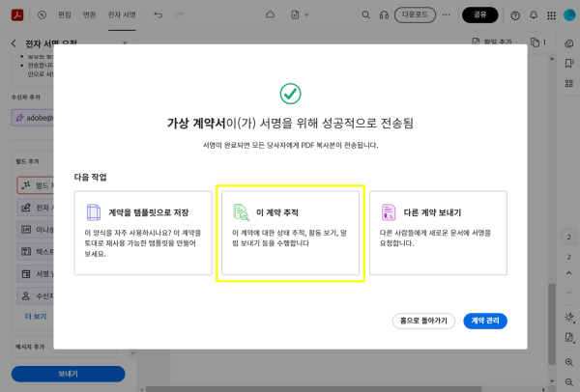Click the page view settings icon

(569, 338)
